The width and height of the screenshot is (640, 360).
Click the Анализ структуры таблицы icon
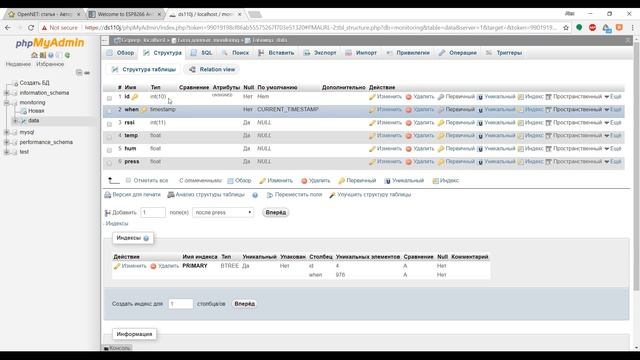pyautogui.click(x=171, y=195)
